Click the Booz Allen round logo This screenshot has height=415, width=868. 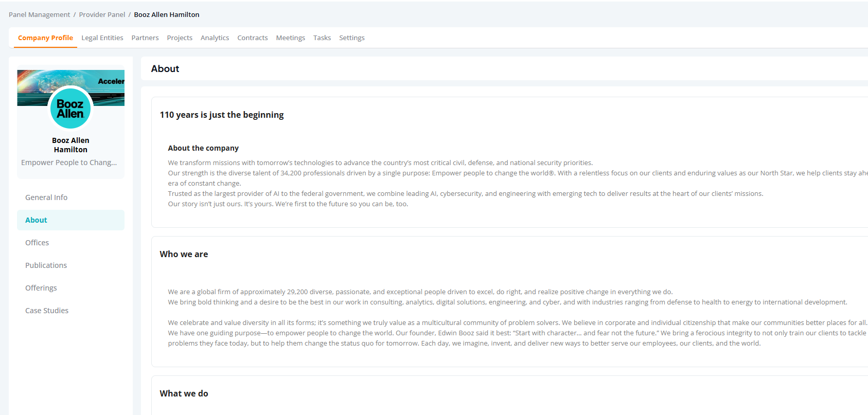70,109
